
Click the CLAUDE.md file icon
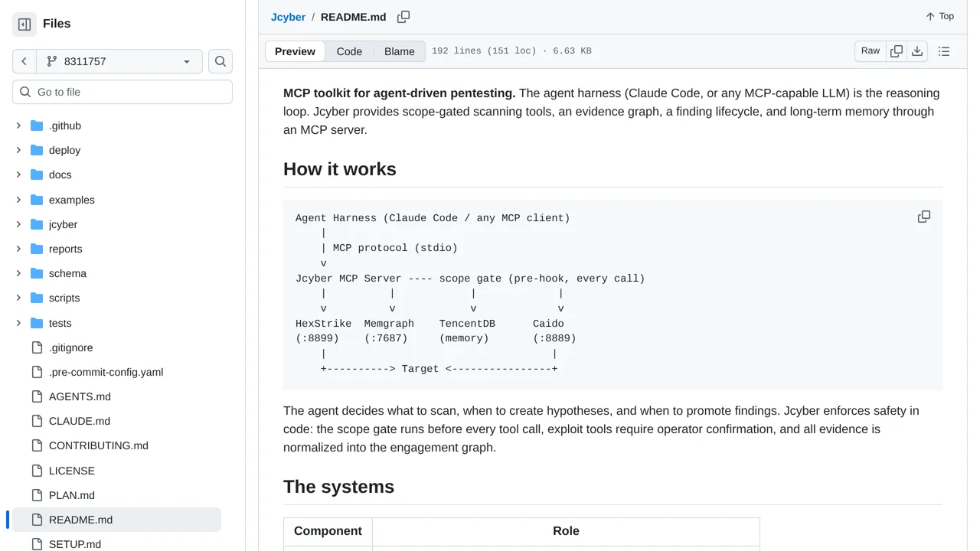(x=37, y=421)
